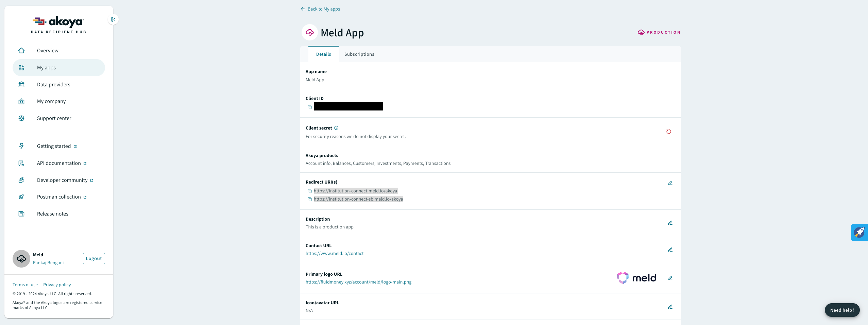This screenshot has width=868, height=325.
Task: Select My apps in sidebar
Action: [59, 68]
